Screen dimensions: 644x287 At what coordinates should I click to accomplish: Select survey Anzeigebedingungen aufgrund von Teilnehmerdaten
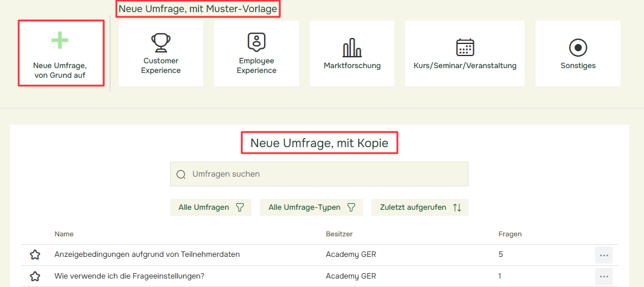pyautogui.click(x=147, y=254)
